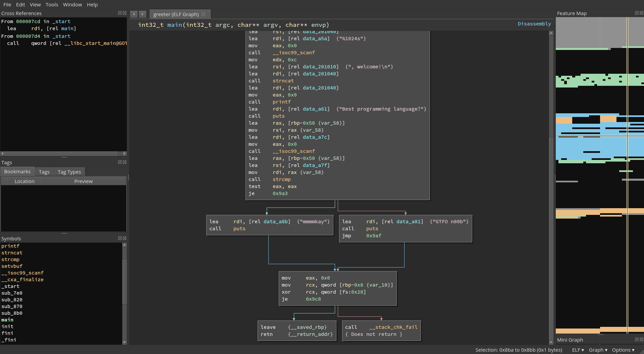
Task: Click the Disassembly view link
Action: (534, 24)
